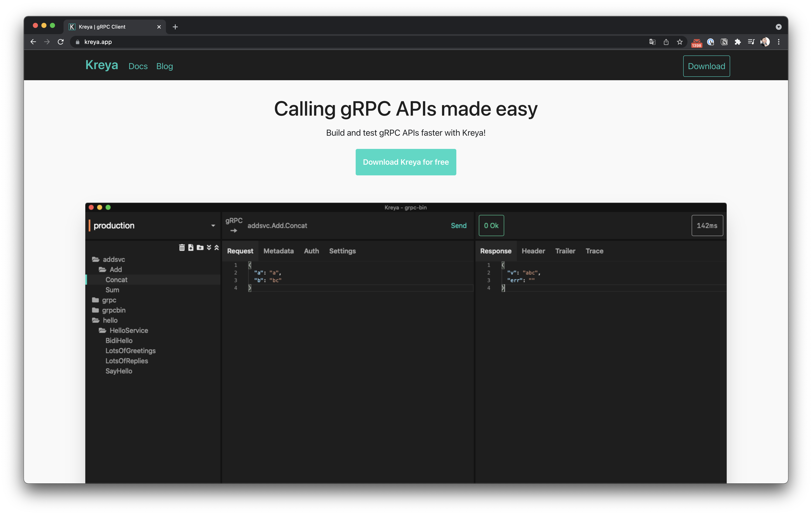This screenshot has height=515, width=812.
Task: Click the trash delete icon in Kreya sidebar
Action: click(x=182, y=248)
